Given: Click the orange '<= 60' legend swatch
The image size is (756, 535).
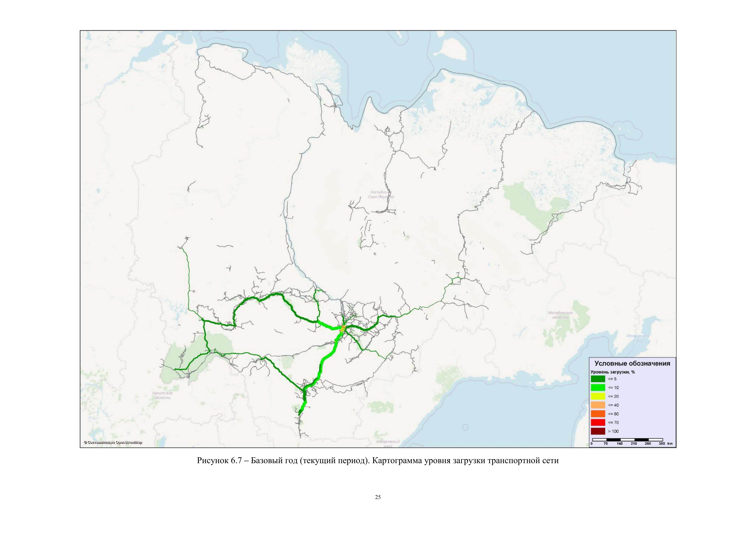Looking at the screenshot, I should pyautogui.click(x=598, y=414).
